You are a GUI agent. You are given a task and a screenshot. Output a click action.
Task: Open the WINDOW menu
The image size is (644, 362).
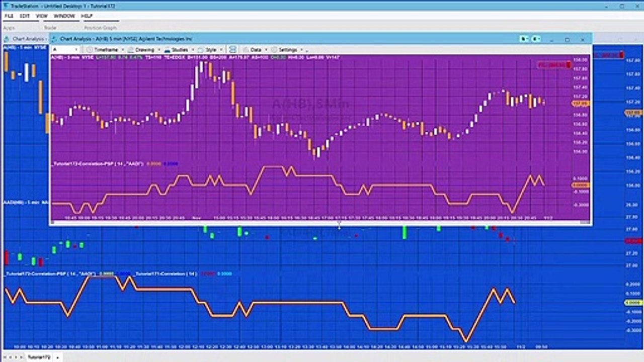pos(64,16)
